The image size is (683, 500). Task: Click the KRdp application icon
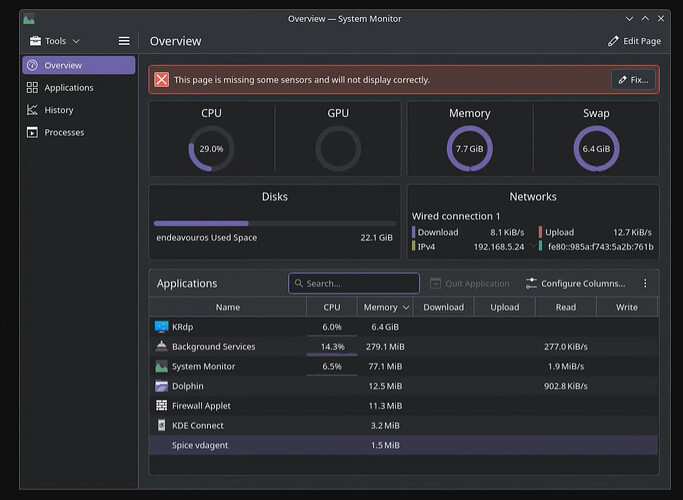coord(161,327)
